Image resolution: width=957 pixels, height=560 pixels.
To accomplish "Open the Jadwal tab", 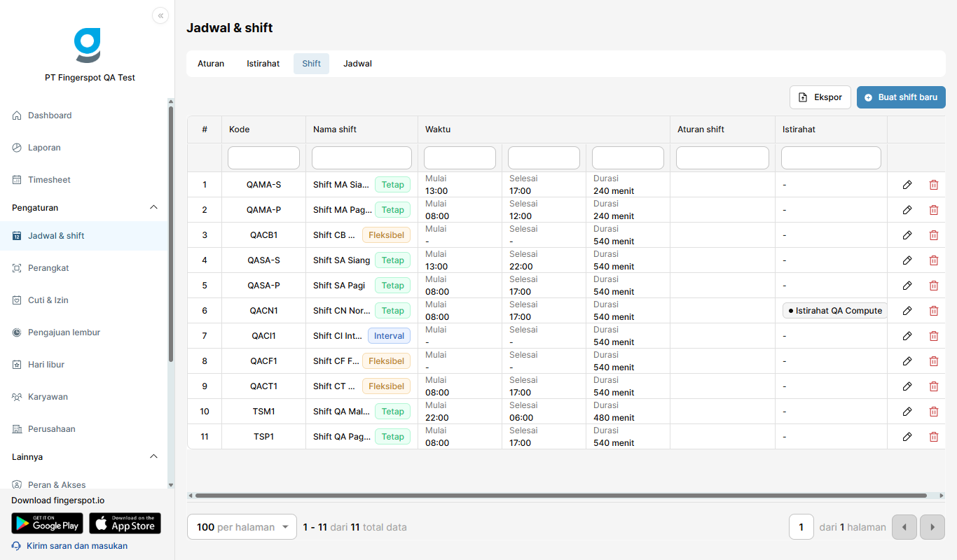I will coord(357,64).
